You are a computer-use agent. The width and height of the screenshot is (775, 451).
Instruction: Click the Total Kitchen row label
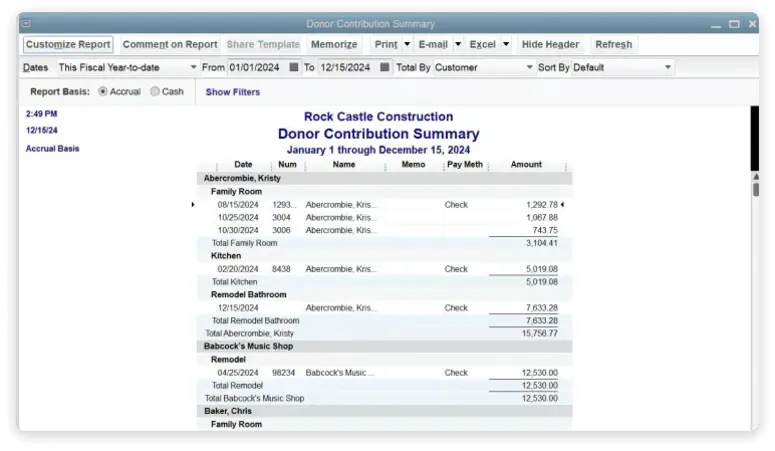click(234, 282)
